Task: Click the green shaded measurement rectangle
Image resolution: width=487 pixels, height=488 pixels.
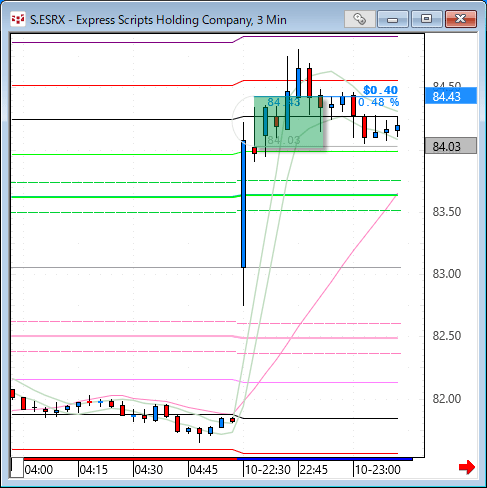Action: 289,122
